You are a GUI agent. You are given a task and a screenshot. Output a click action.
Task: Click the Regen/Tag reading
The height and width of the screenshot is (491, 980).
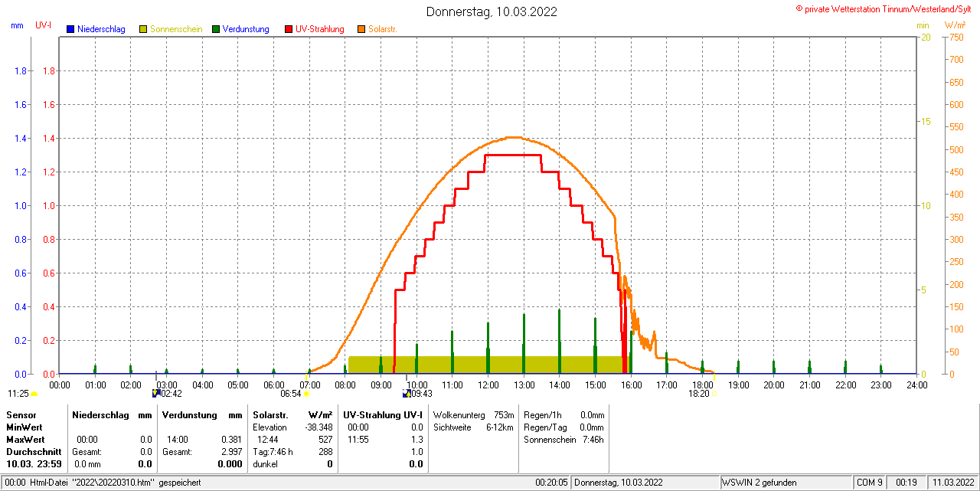[x=564, y=427]
